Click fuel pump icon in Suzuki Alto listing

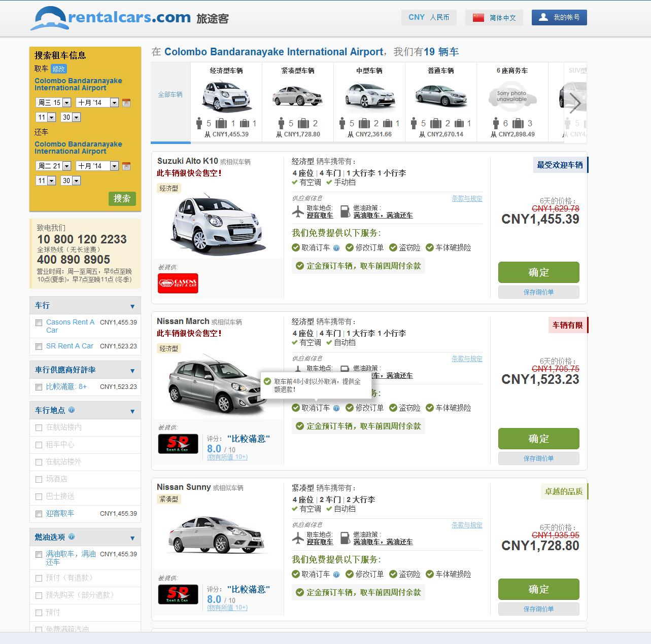click(345, 211)
